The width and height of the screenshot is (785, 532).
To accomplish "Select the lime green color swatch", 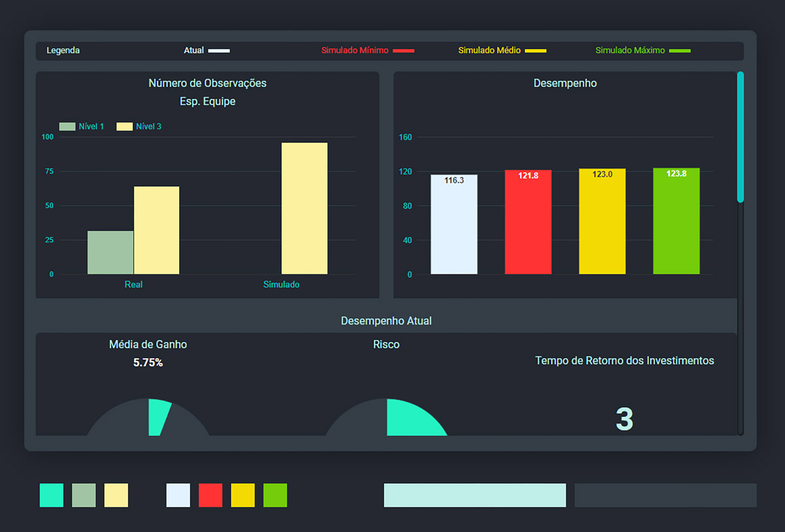I will [x=275, y=495].
